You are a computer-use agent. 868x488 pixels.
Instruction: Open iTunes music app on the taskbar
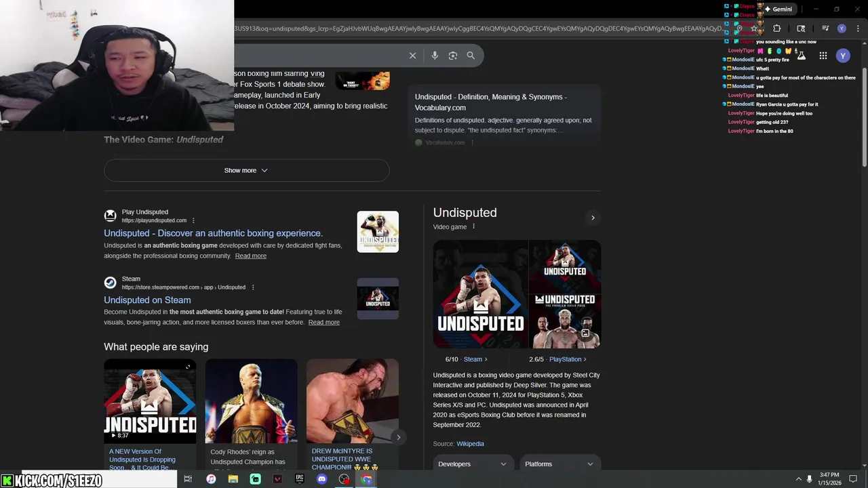pyautogui.click(x=211, y=479)
